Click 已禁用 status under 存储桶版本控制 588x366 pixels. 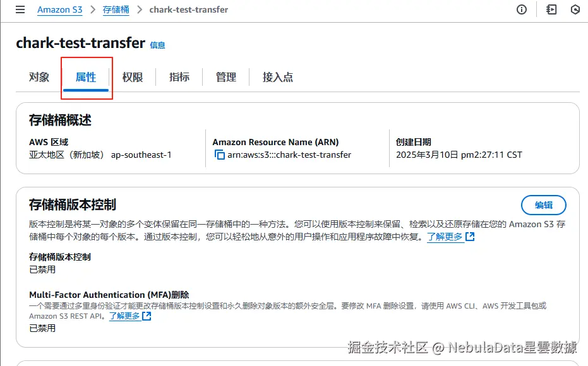click(x=42, y=269)
